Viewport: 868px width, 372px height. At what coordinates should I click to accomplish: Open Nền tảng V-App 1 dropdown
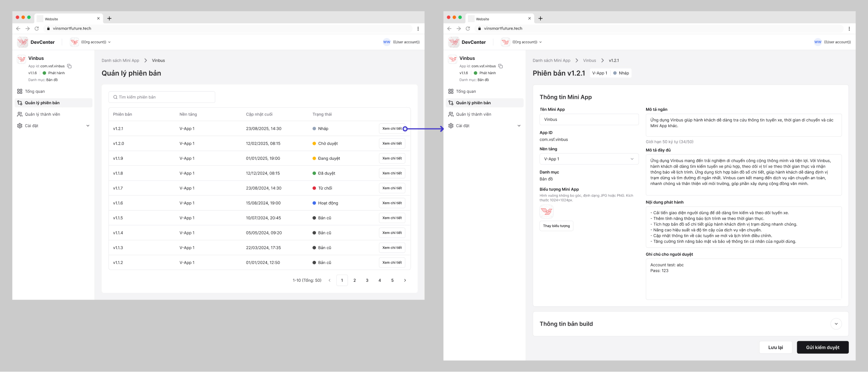(x=589, y=159)
